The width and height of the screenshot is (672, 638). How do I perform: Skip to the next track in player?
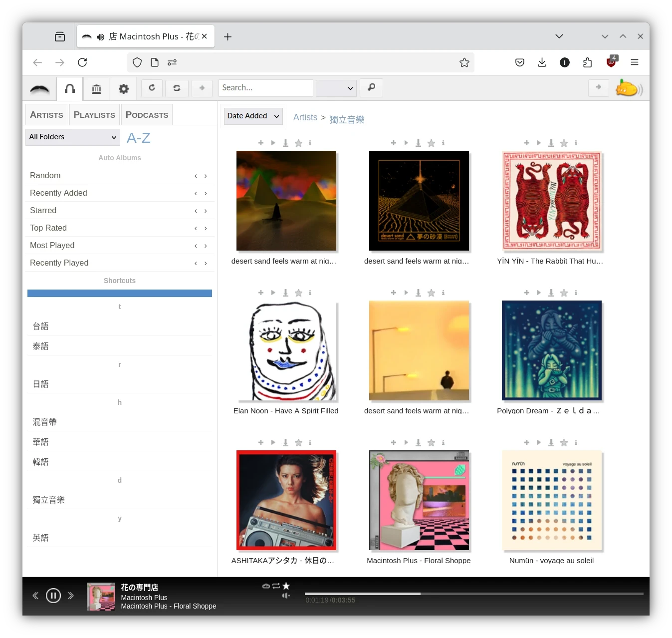[x=71, y=596]
